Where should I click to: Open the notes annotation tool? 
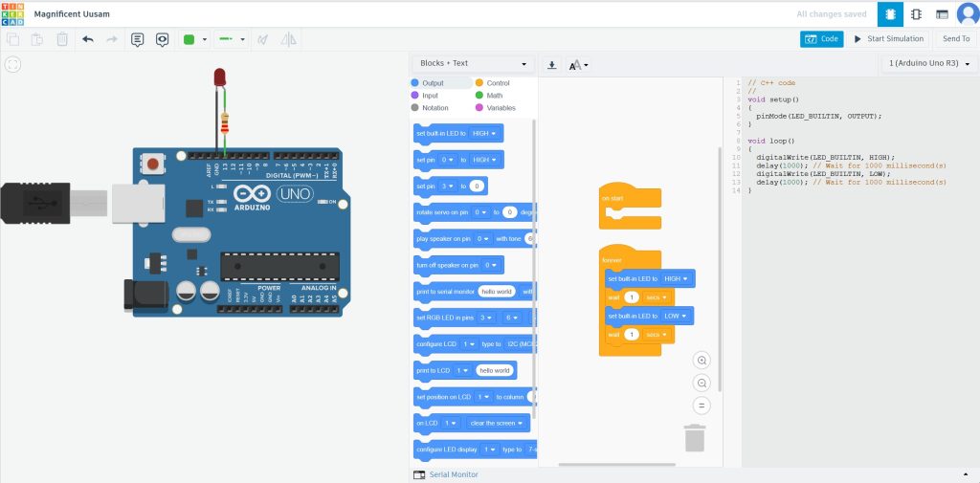(137, 39)
